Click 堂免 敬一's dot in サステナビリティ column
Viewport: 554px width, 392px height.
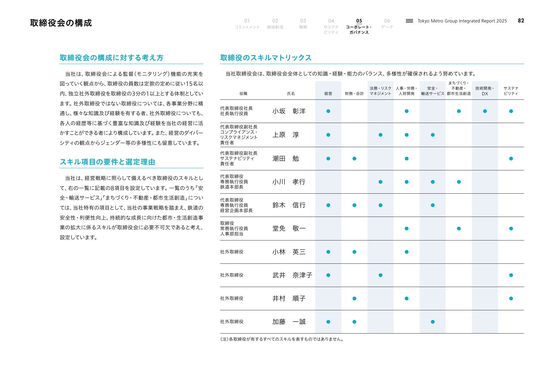511,229
